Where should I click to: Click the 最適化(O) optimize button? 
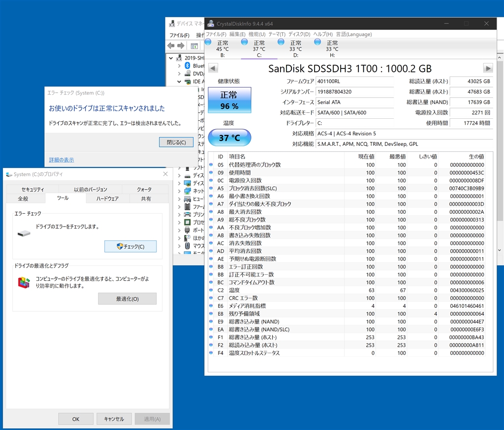[x=127, y=298]
